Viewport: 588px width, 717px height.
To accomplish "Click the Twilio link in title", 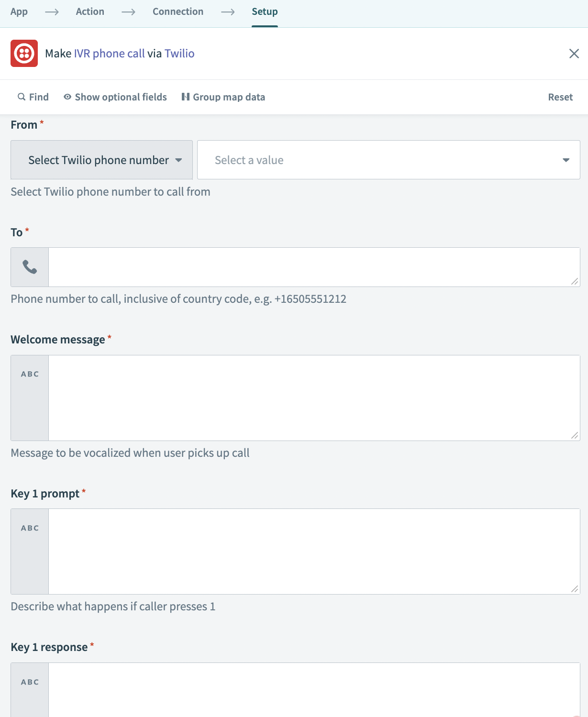I will [x=179, y=54].
